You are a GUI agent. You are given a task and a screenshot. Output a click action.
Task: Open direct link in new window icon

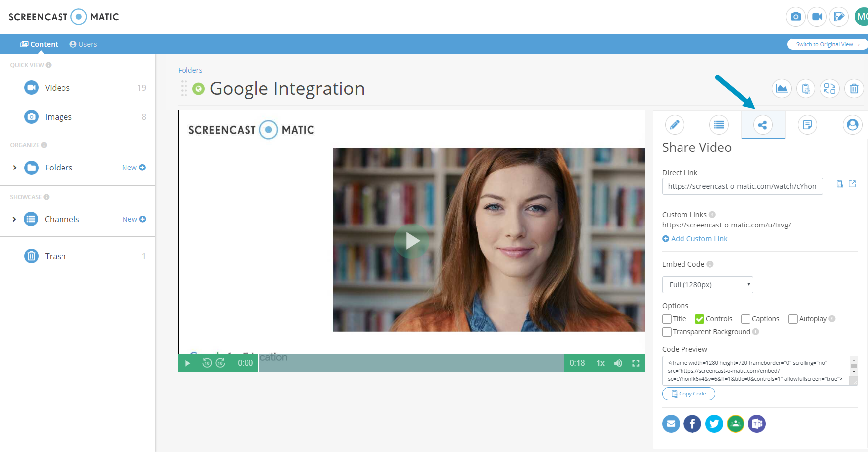[852, 184]
